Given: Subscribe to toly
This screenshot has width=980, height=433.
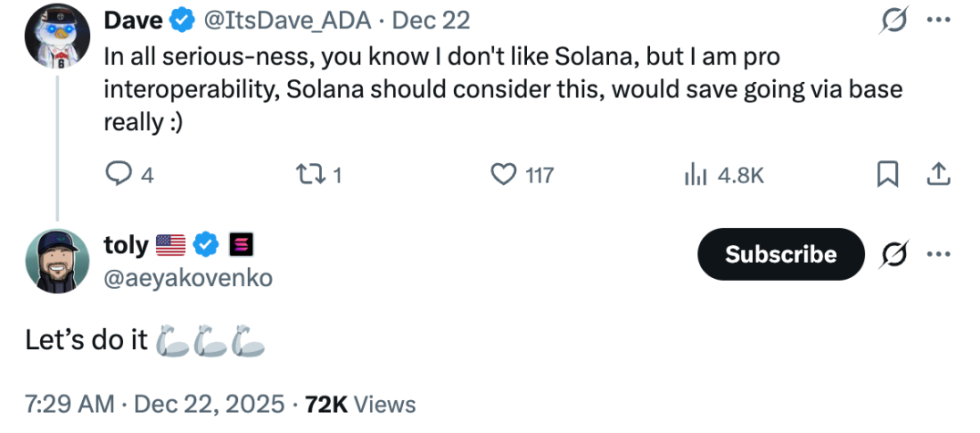Looking at the screenshot, I should (780, 254).
